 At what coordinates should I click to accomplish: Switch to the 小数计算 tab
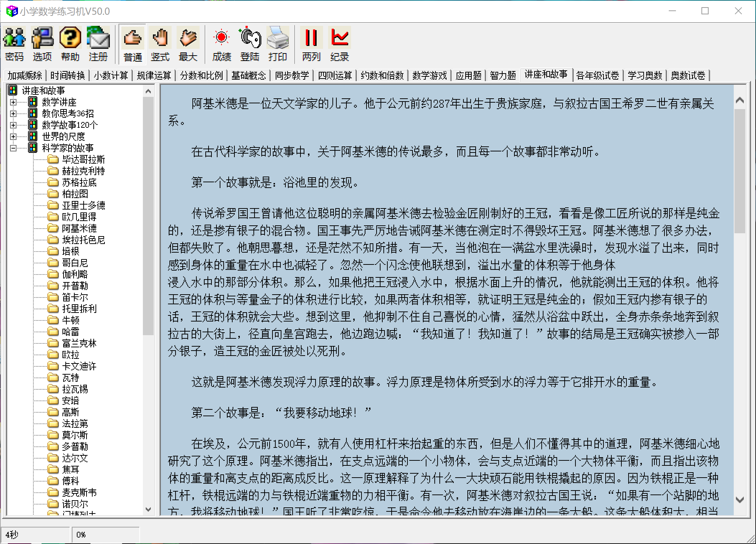click(x=111, y=76)
